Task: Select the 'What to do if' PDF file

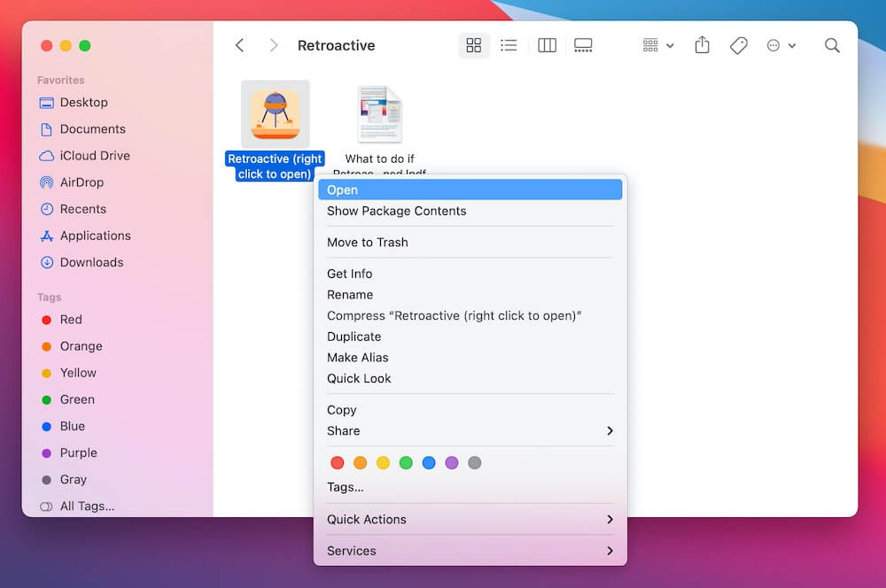Action: pyautogui.click(x=380, y=114)
